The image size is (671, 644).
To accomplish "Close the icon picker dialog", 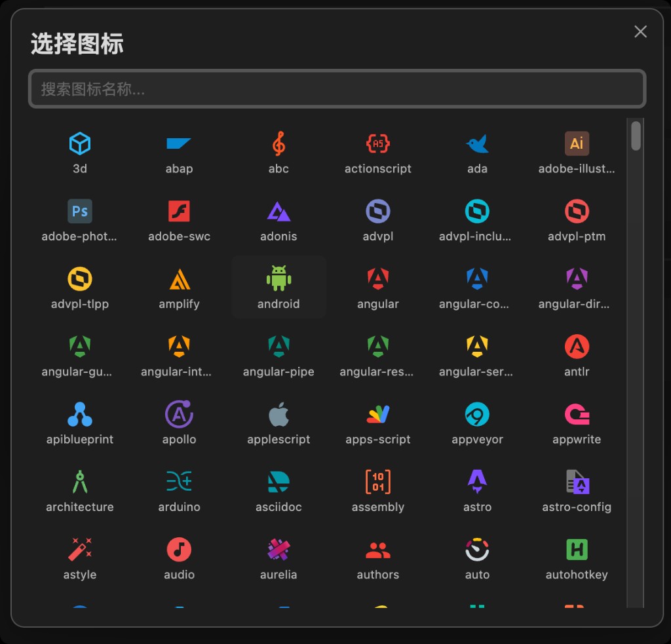I will [640, 31].
